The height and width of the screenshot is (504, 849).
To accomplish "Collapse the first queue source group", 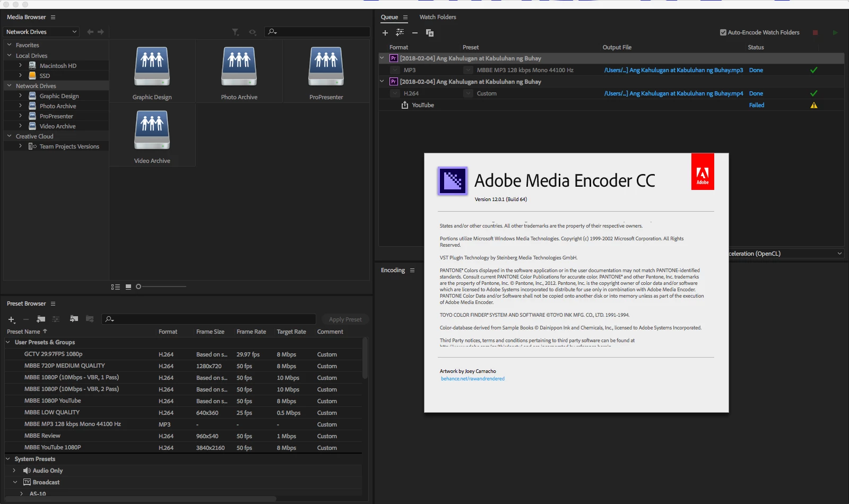I will [x=382, y=58].
